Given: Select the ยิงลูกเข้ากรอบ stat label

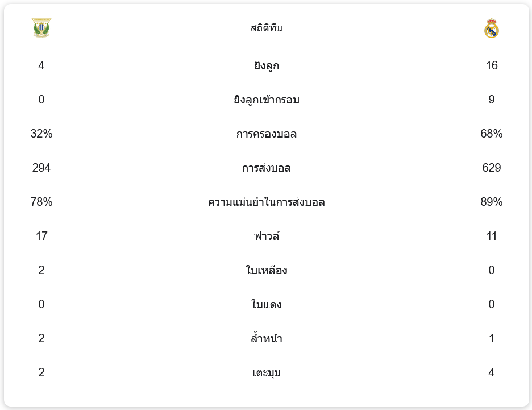Looking at the screenshot, I should point(266,100).
